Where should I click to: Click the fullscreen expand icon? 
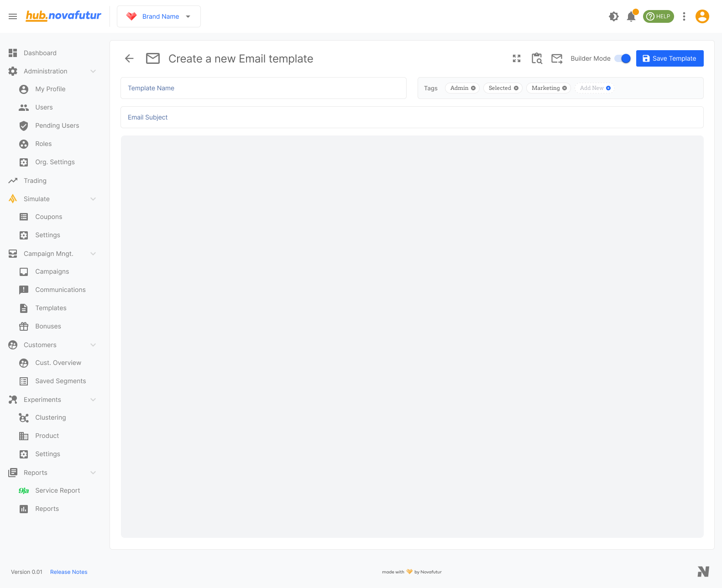pos(517,58)
